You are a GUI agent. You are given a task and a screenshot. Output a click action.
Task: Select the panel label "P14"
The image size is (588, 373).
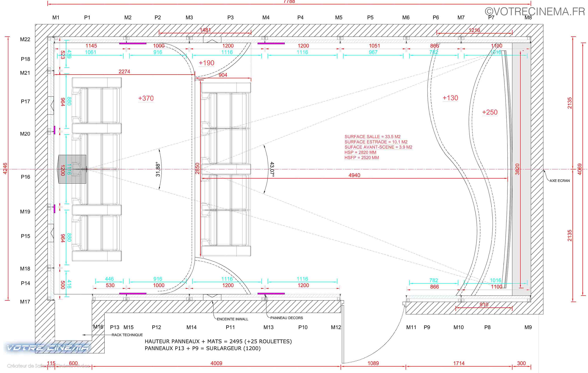click(25, 283)
